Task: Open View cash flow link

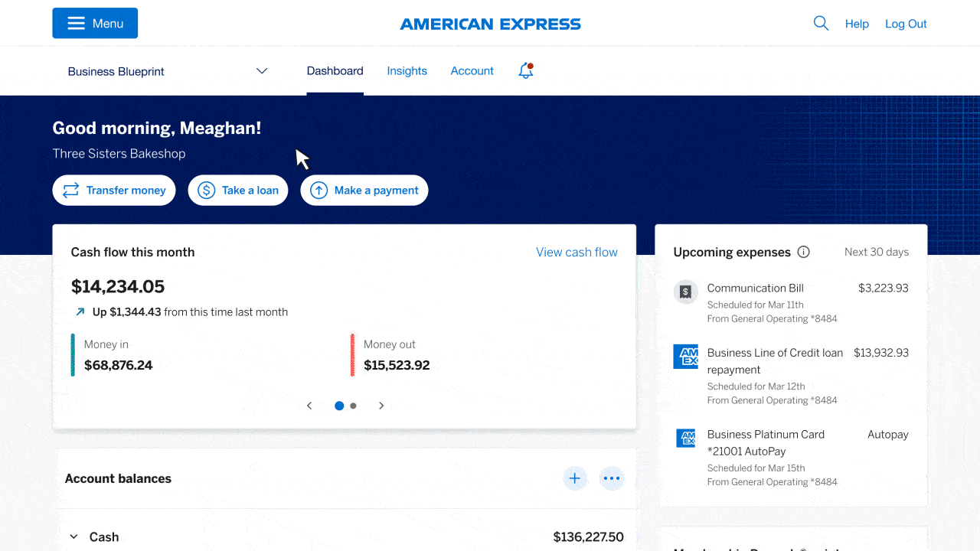Action: pos(577,252)
